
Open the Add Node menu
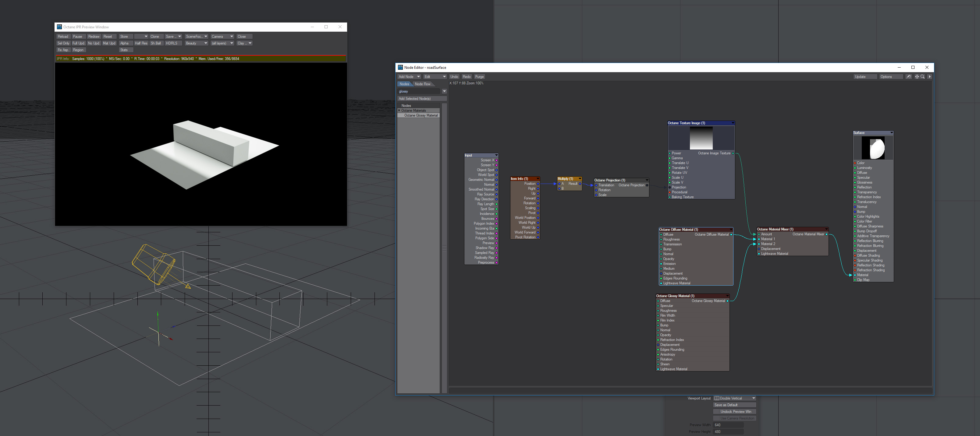(409, 77)
